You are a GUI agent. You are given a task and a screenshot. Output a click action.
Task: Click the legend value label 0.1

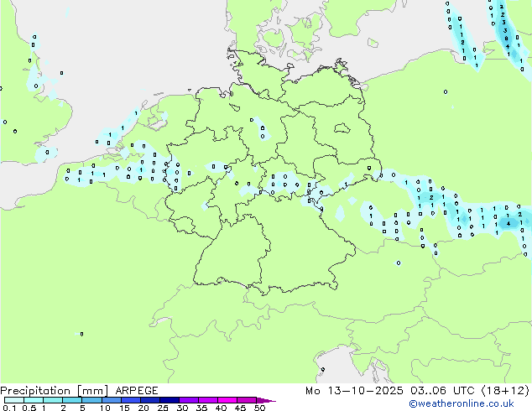pos(9,408)
